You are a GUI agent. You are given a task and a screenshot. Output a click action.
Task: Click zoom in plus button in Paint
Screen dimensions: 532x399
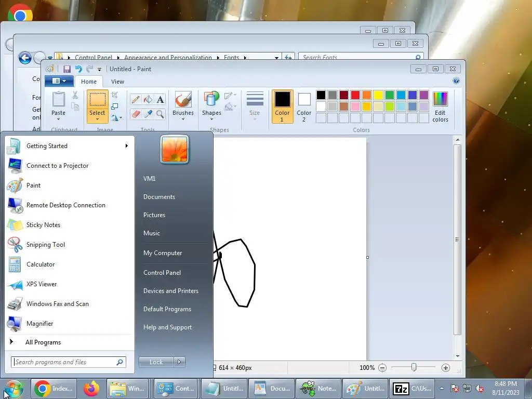(445, 368)
